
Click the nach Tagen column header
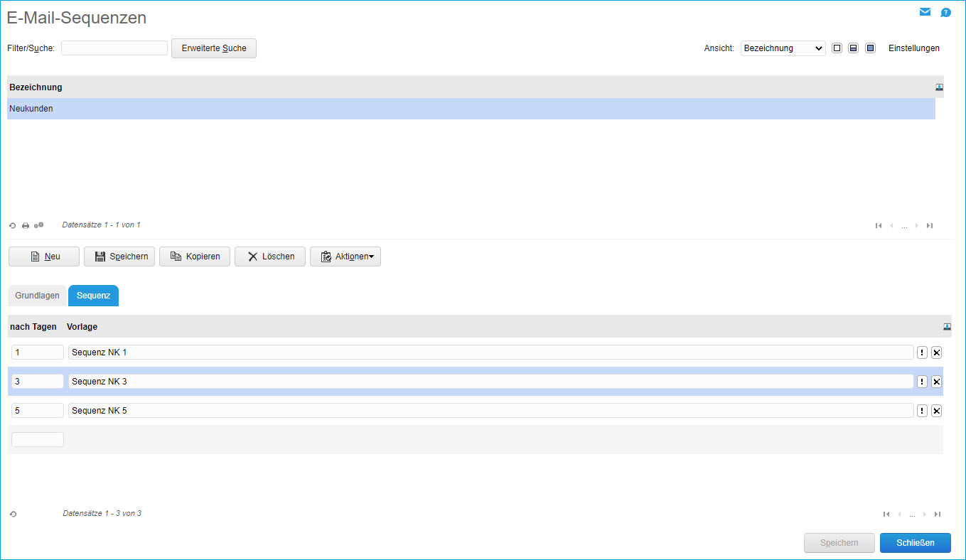point(33,327)
